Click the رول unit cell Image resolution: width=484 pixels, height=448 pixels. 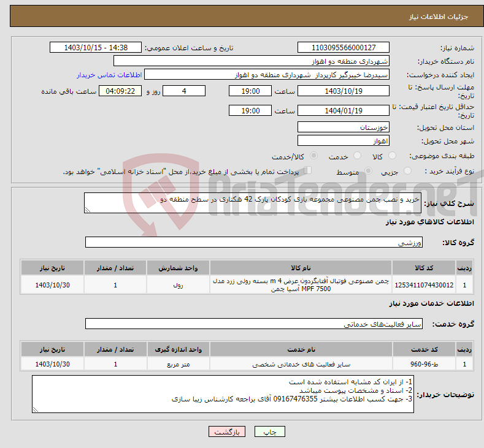[178, 284]
